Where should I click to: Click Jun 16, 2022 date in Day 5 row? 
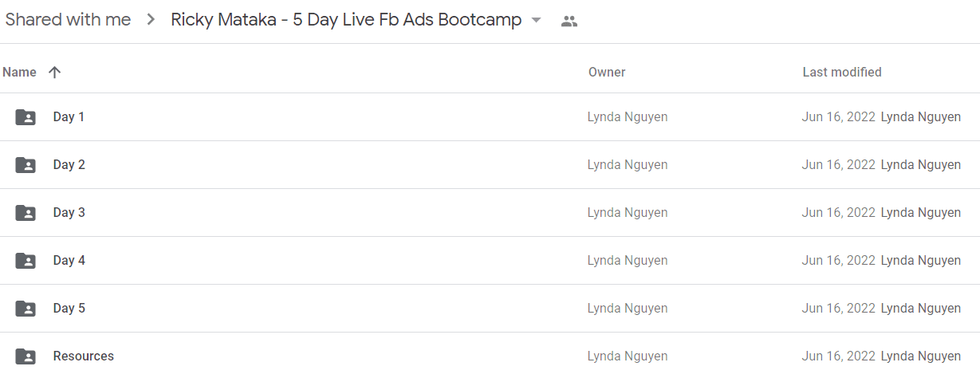(x=839, y=309)
